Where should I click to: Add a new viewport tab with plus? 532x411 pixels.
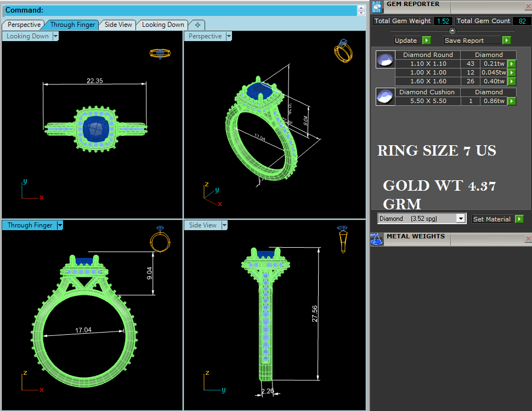click(x=197, y=25)
